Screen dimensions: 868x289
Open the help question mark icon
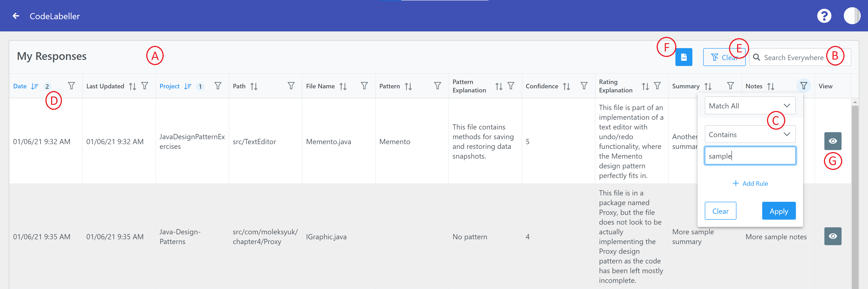[x=824, y=16]
